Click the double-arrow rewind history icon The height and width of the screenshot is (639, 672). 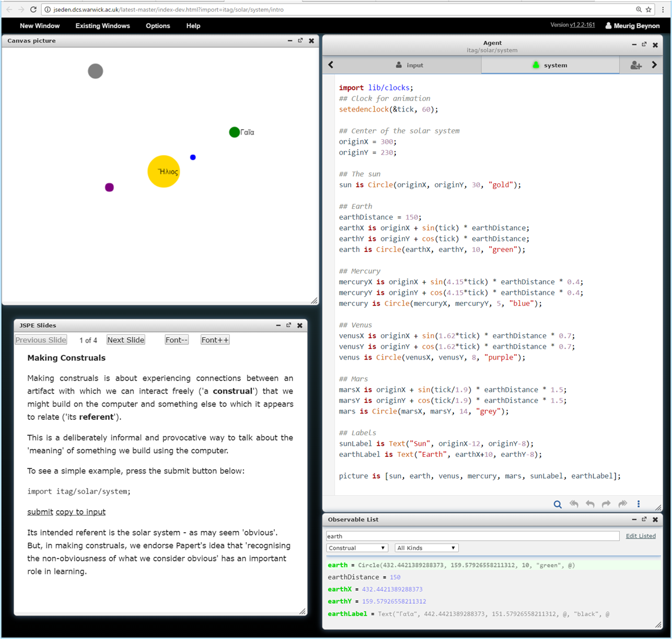(x=574, y=504)
